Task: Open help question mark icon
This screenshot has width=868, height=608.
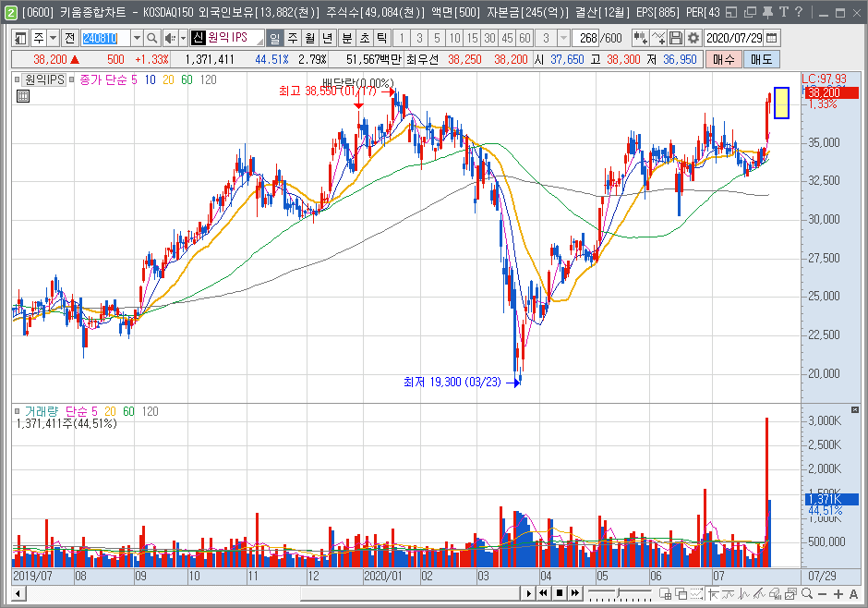Action: tap(798, 12)
